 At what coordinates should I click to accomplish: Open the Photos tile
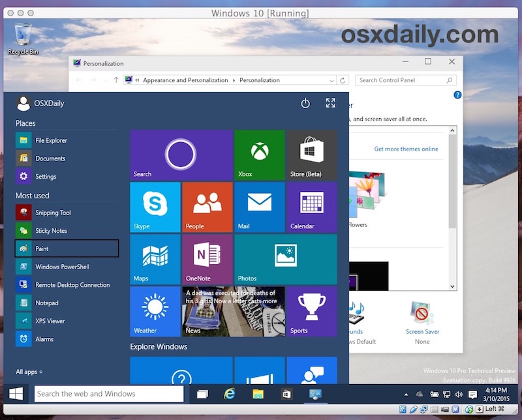point(286,260)
